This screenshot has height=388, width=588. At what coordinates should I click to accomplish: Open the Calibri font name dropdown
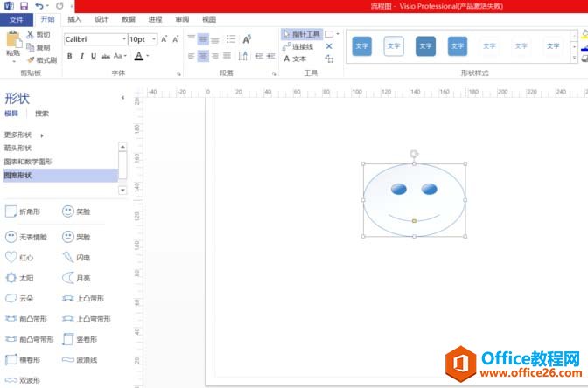click(x=124, y=39)
